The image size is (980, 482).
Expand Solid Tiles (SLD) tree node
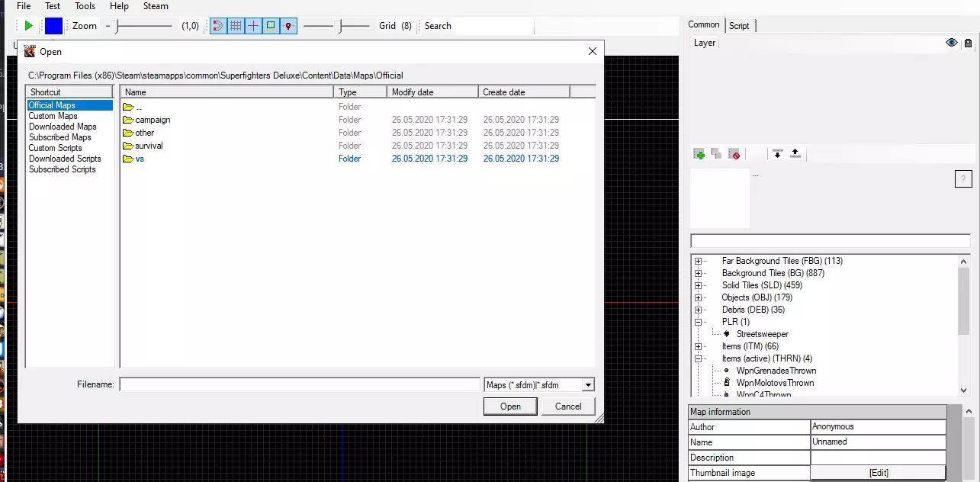pyautogui.click(x=698, y=285)
